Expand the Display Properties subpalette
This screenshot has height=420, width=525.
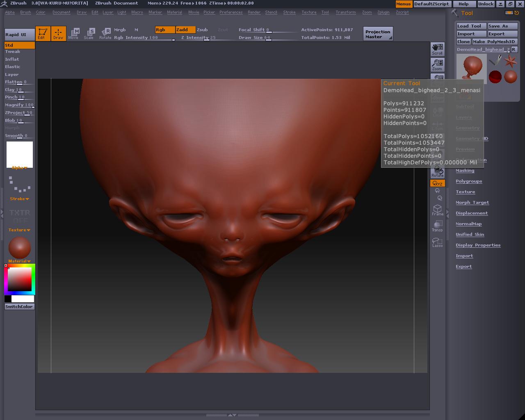478,245
